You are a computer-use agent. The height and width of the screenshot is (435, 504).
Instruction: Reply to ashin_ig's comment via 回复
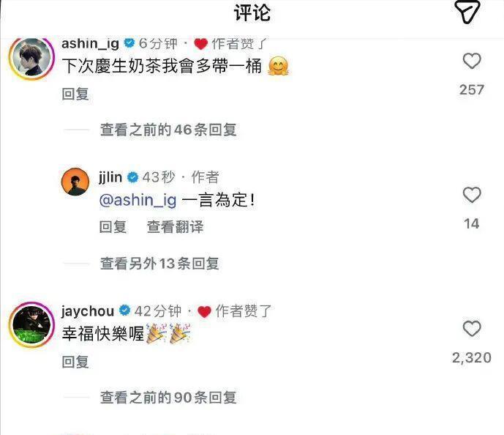(75, 94)
